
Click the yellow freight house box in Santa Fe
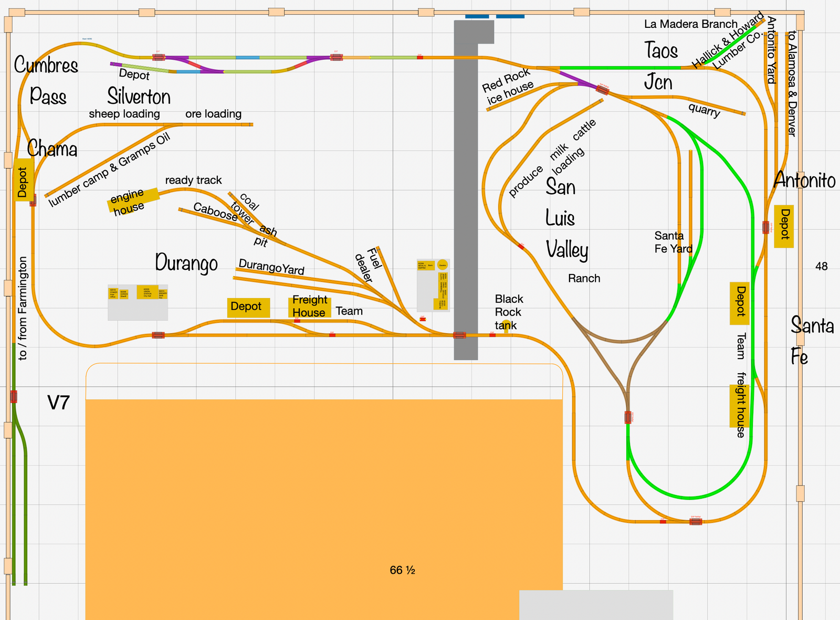740,406
